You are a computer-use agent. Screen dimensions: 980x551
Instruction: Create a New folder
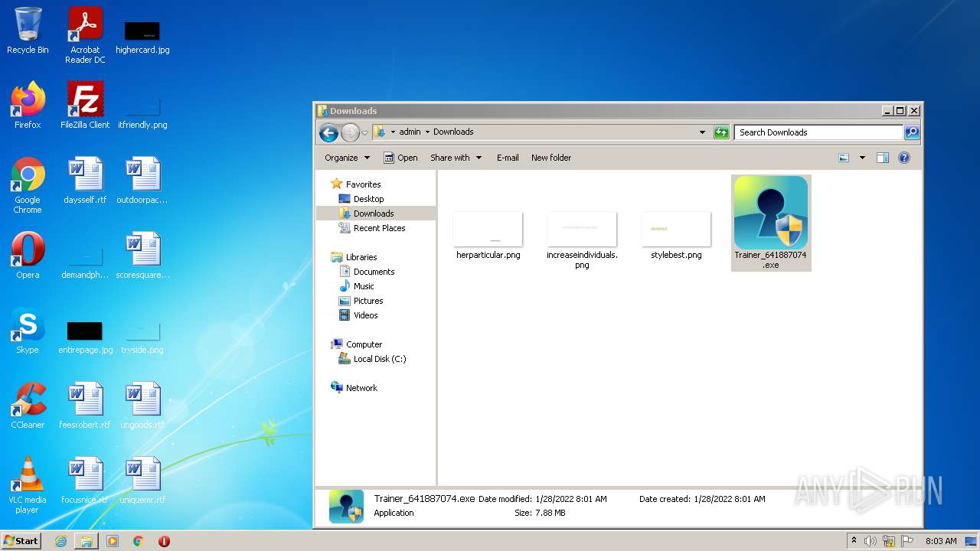(x=551, y=158)
